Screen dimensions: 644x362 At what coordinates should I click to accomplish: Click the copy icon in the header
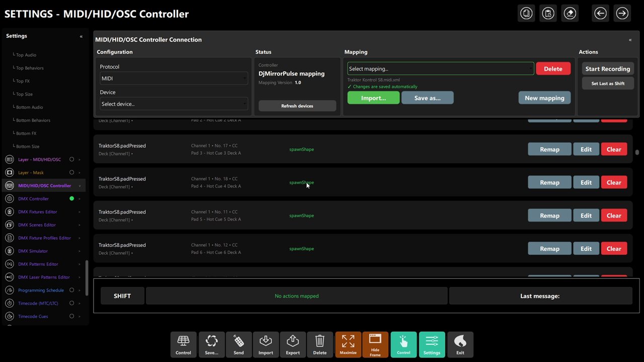[526, 14]
